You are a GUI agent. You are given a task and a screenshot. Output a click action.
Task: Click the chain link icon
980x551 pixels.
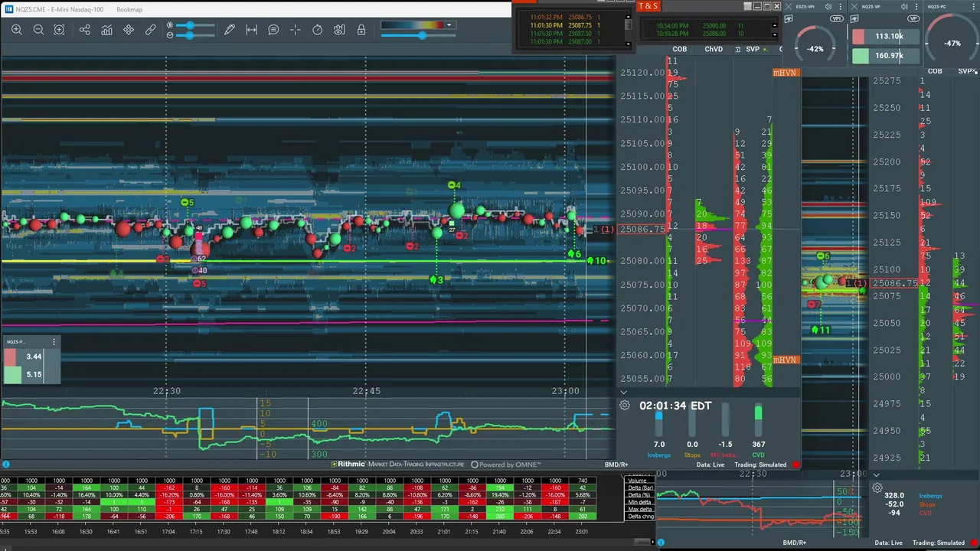pyautogui.click(x=150, y=30)
